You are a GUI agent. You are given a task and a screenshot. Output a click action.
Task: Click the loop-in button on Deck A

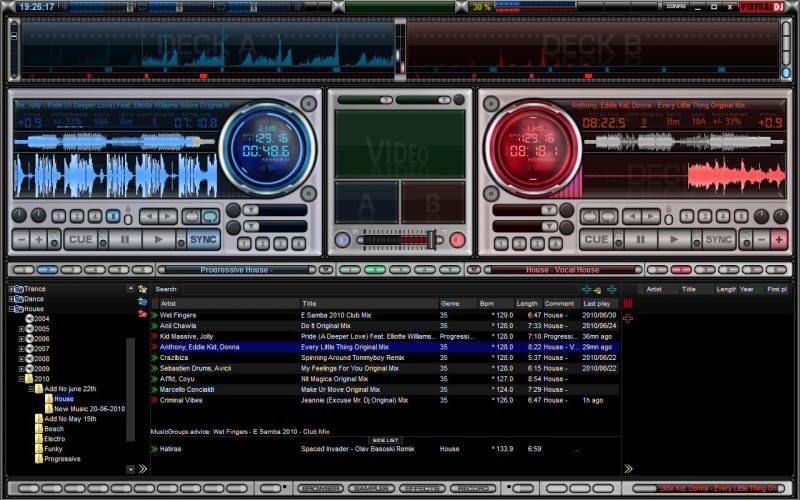[x=191, y=216]
